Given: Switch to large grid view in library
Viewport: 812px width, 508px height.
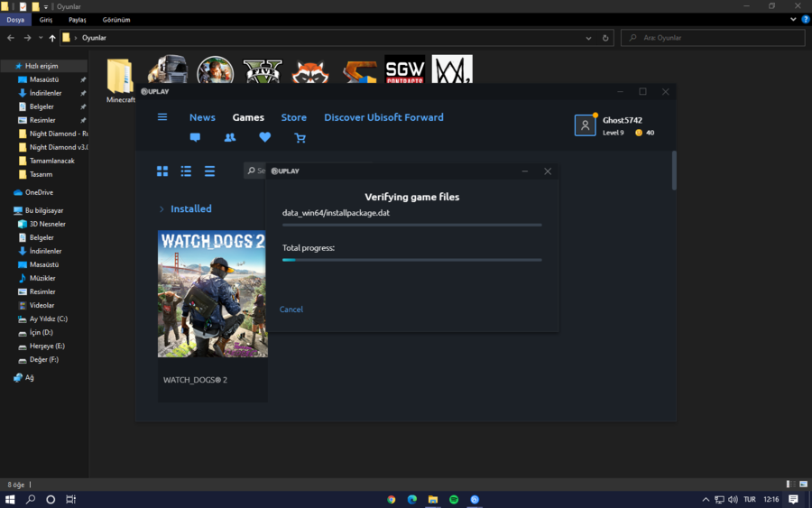Looking at the screenshot, I should (162, 171).
